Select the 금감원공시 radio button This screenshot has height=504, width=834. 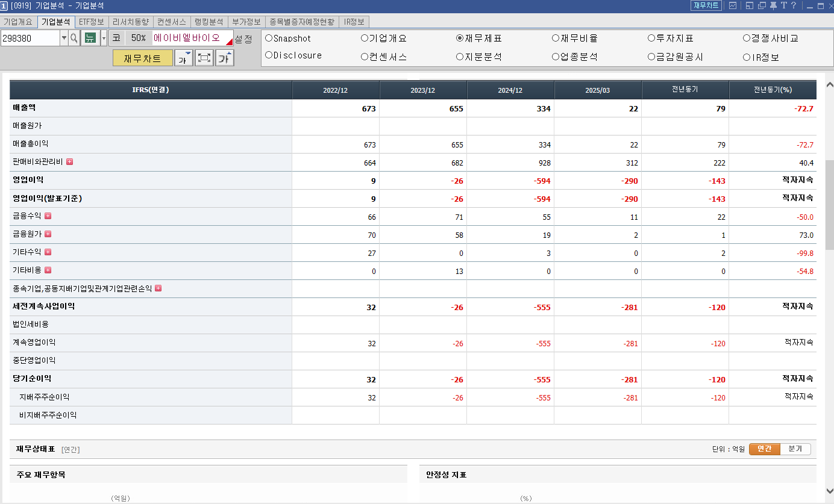(651, 57)
